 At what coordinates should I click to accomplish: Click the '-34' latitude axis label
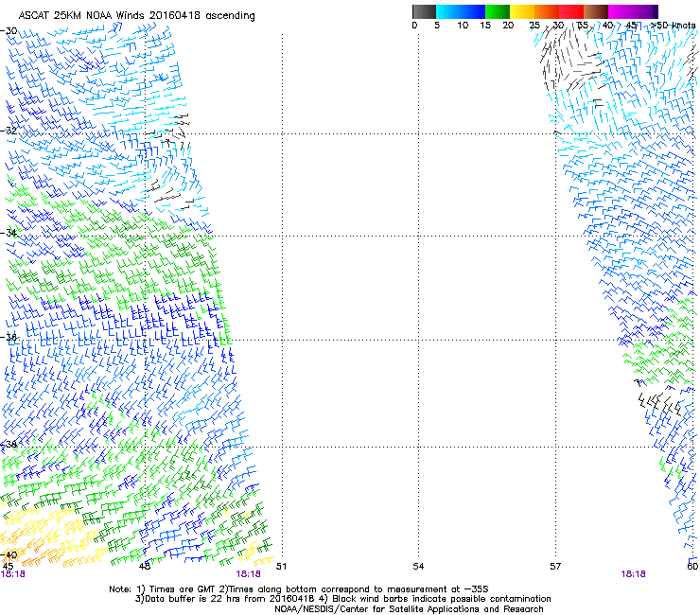click(9, 233)
